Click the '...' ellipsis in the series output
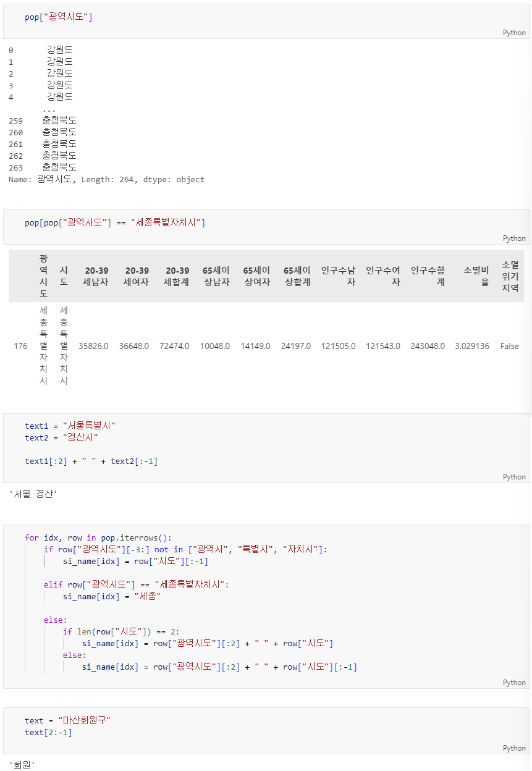The width and height of the screenshot is (532, 771). [x=49, y=109]
